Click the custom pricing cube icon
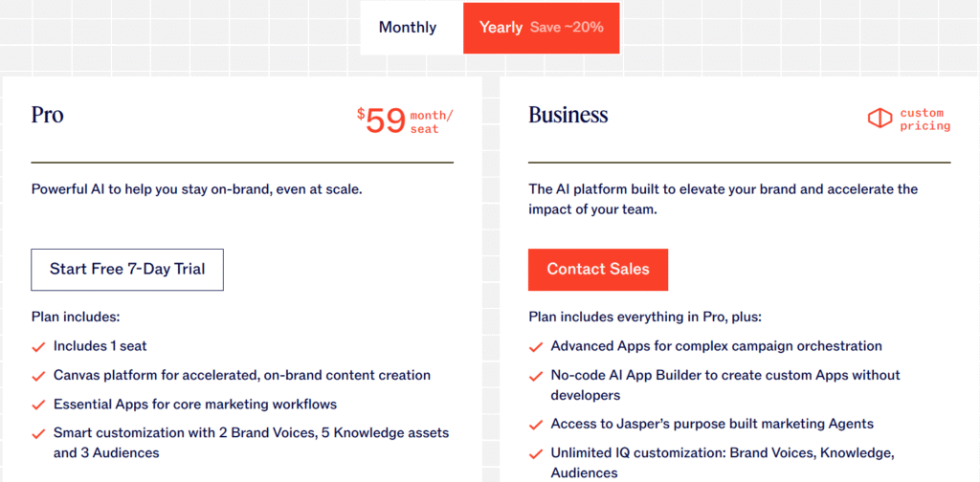 [880, 119]
